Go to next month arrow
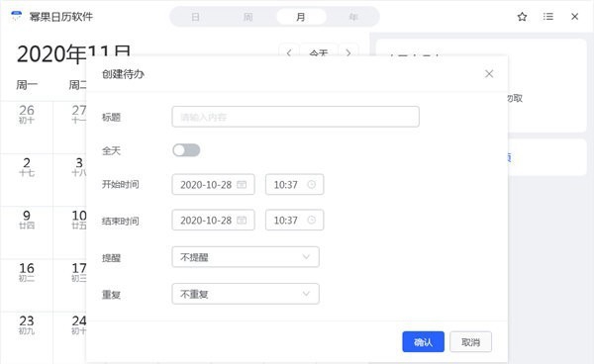Screen dimensions: 594x364 348,52
